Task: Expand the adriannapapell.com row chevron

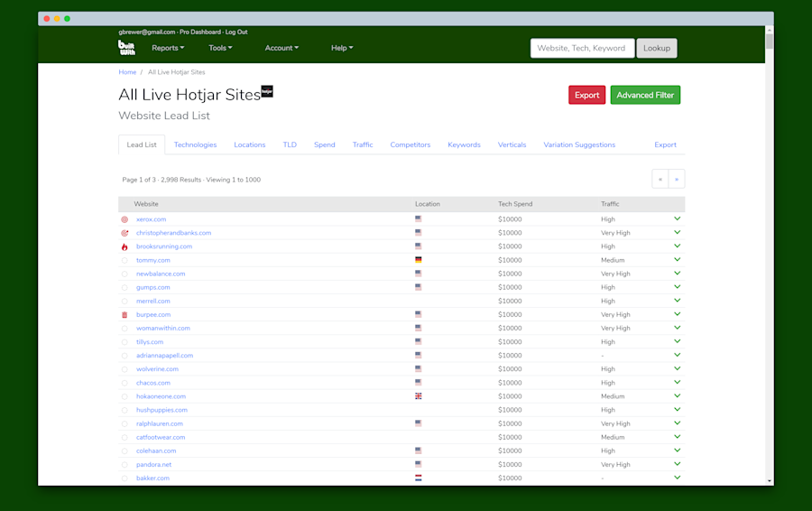Action: coord(677,355)
